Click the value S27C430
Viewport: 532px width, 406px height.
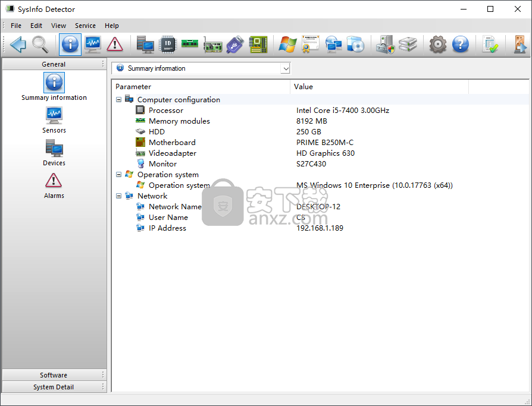[x=311, y=164]
